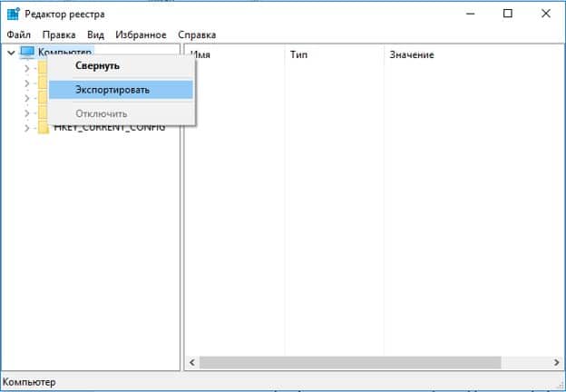
Task: Open the Файл menu
Action: point(19,34)
